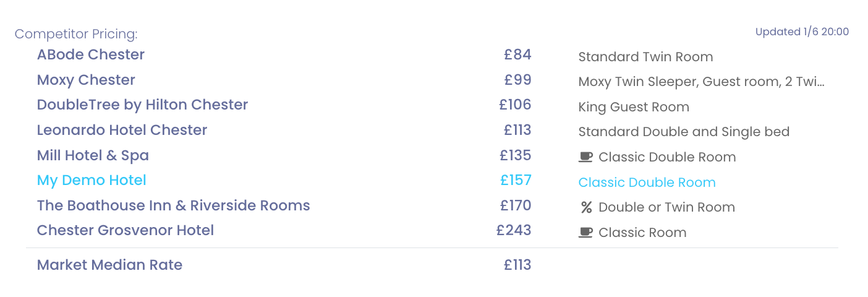This screenshot has width=868, height=297.
Task: Click highlighted My Demo Hotel name
Action: 91,180
